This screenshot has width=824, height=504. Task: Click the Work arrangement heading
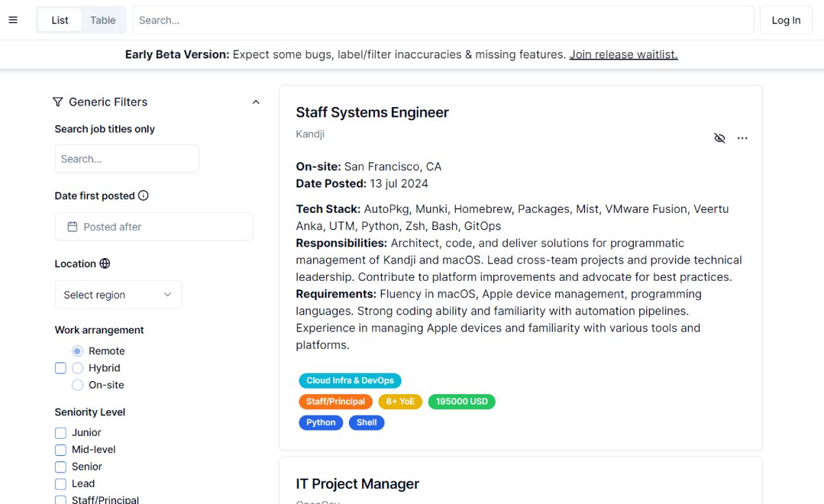[100, 330]
